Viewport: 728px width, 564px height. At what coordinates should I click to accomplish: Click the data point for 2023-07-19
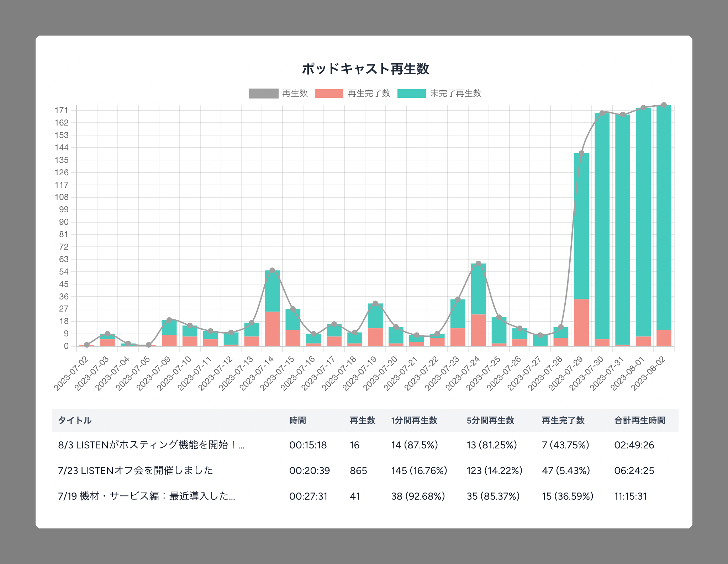[375, 304]
